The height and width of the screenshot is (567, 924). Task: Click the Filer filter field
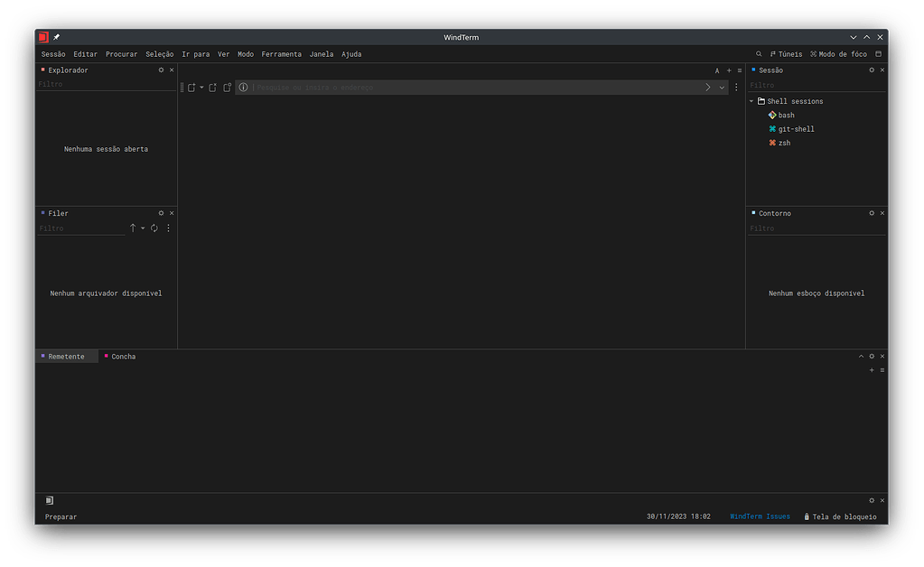[x=81, y=228]
